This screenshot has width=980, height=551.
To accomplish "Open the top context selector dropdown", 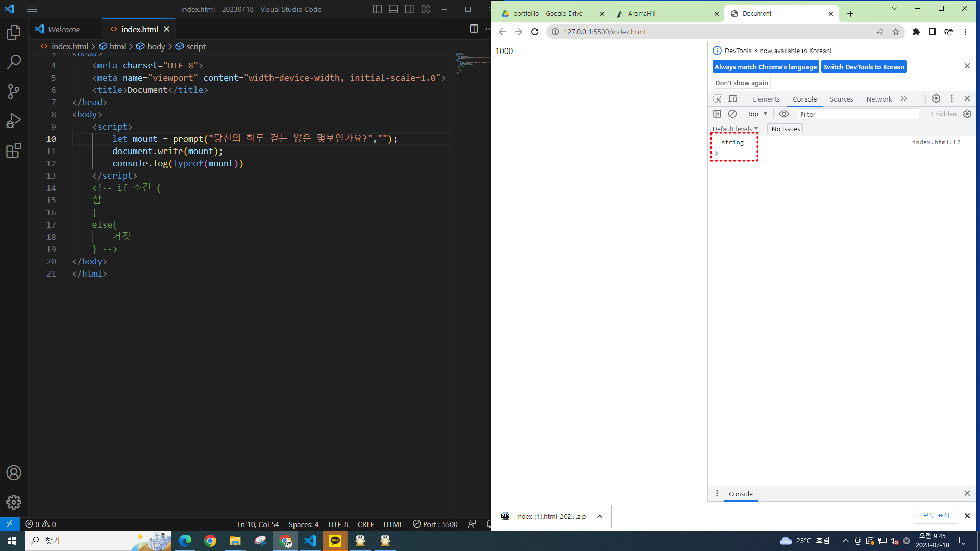I will tap(757, 114).
